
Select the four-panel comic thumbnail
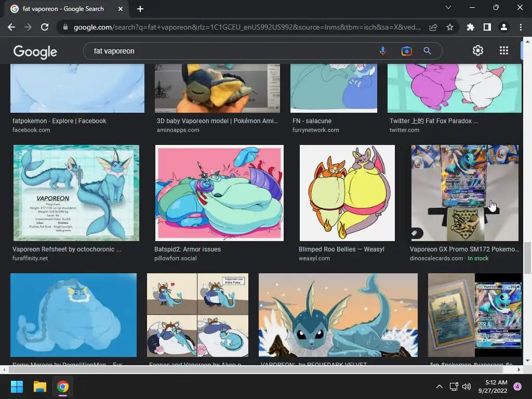197,315
